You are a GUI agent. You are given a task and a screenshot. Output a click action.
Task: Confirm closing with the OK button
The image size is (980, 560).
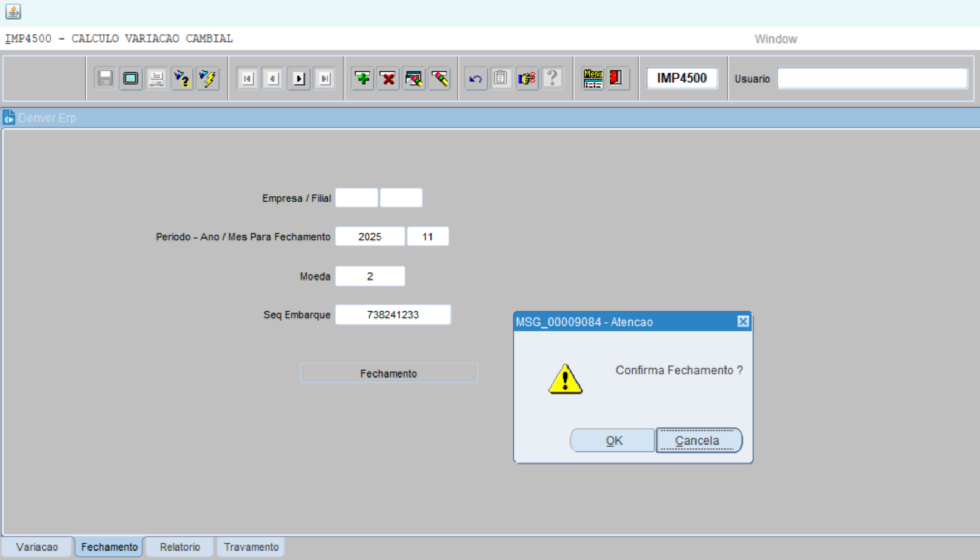(x=613, y=440)
